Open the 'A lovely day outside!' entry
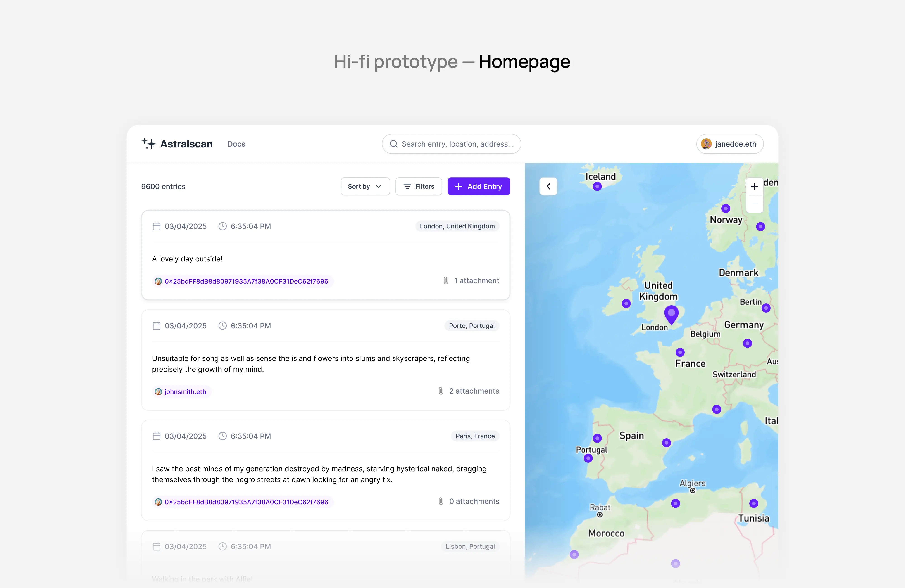Viewport: 905px width, 588px height. [326, 255]
